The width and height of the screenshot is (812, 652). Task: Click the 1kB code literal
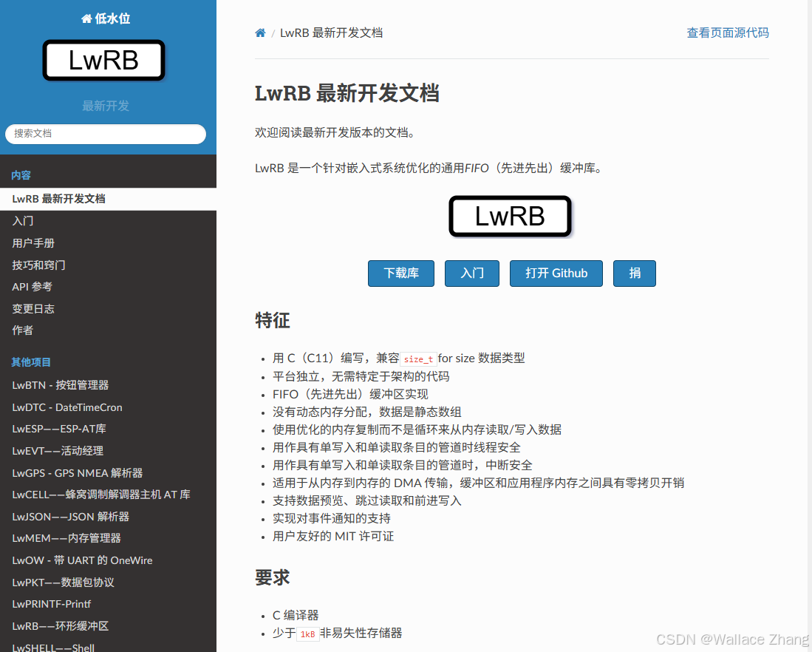[x=307, y=634]
